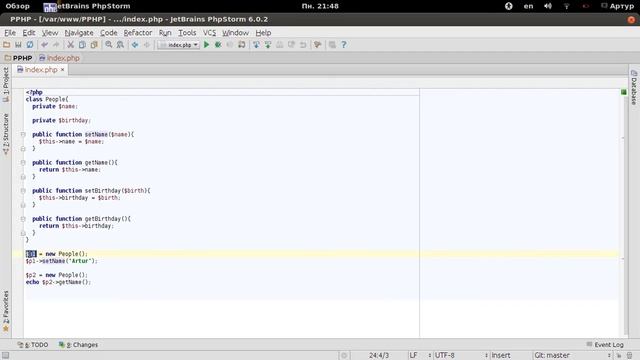Click the VCS Update Project icon

[256, 45]
